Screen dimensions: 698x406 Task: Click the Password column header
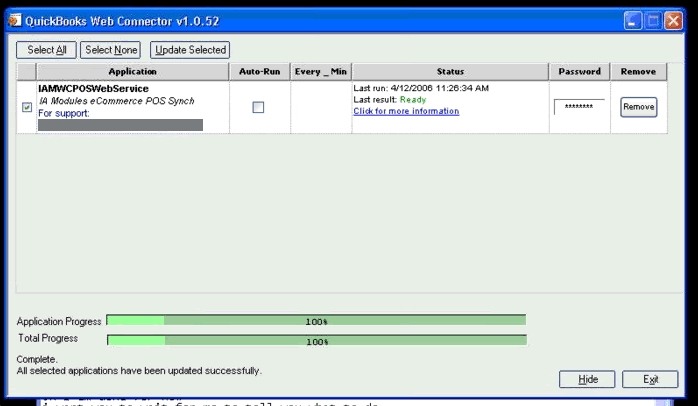[x=580, y=72]
